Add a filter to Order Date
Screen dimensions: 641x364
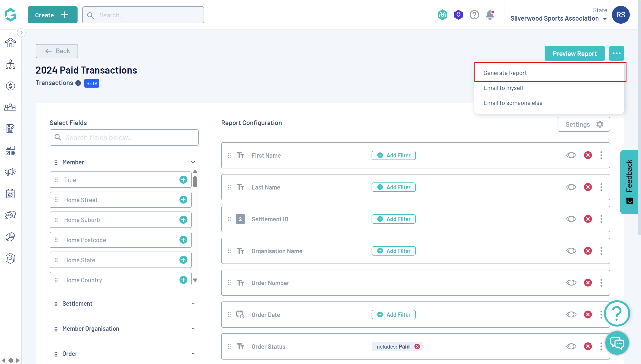coord(394,315)
